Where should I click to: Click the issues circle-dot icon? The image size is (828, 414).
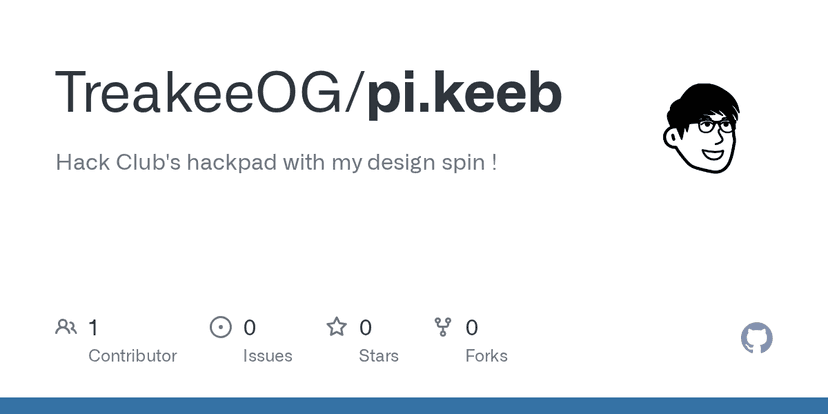(220, 327)
